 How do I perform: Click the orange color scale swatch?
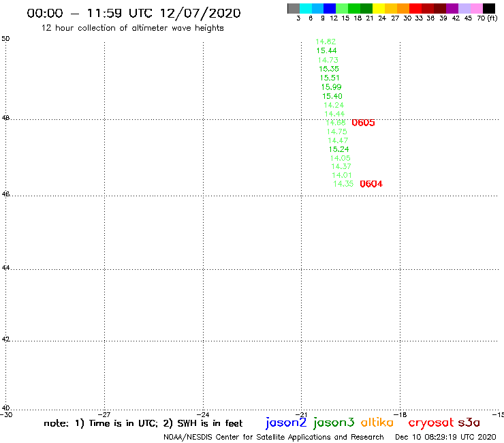click(403, 8)
